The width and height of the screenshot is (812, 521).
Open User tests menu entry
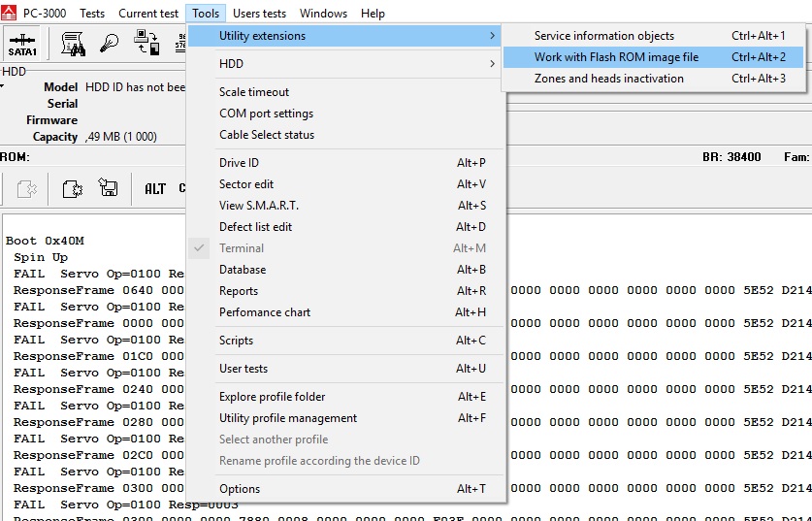(346, 369)
